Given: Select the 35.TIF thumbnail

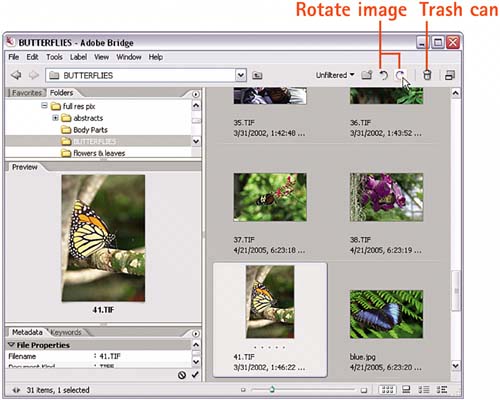Looking at the screenshot, I should [270, 96].
